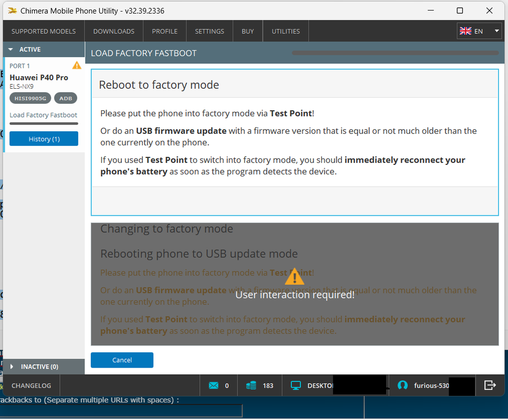Click the furious-530 username
508x420 pixels.
pos(431,386)
